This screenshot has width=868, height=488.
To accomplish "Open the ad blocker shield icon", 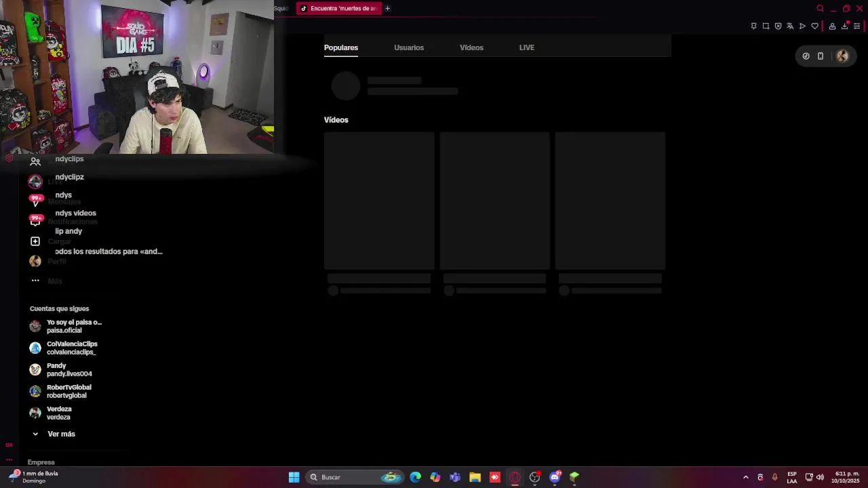I will (778, 26).
